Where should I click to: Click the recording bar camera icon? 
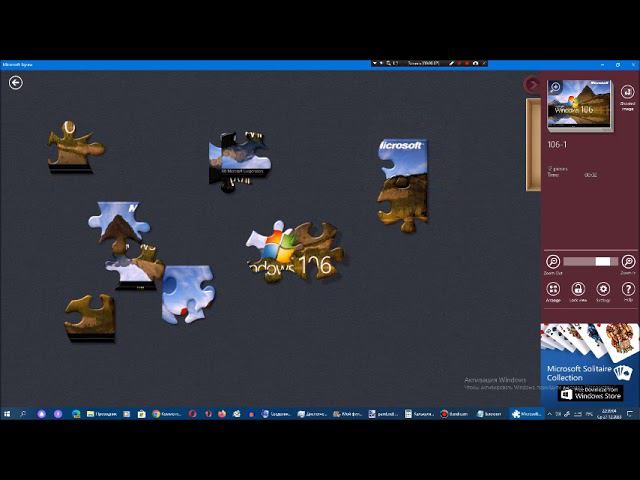[x=475, y=63]
